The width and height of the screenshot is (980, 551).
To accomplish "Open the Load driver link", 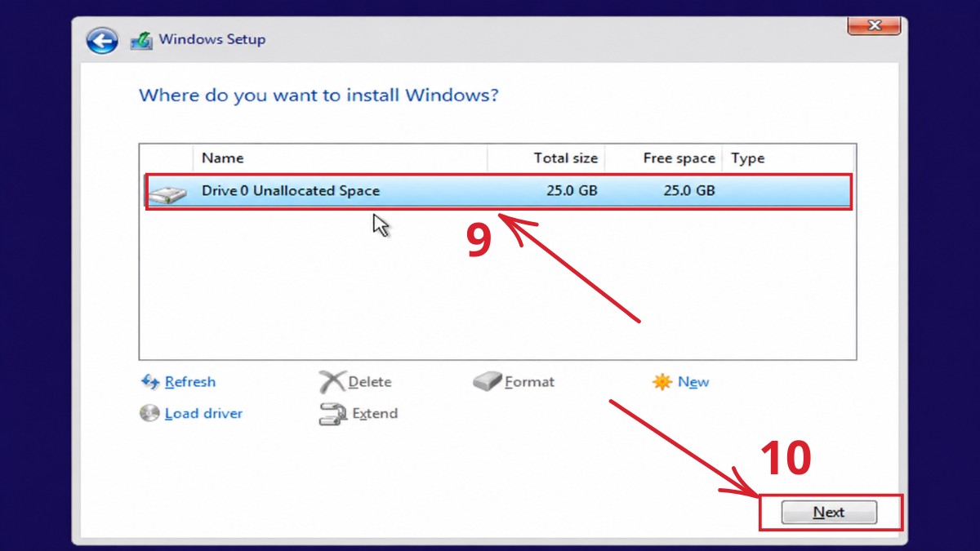I will tap(203, 413).
